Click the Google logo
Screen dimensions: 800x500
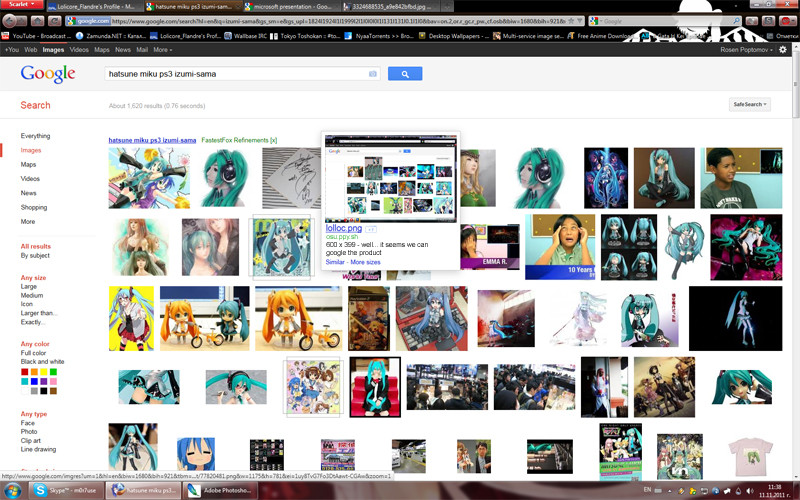tap(48, 74)
